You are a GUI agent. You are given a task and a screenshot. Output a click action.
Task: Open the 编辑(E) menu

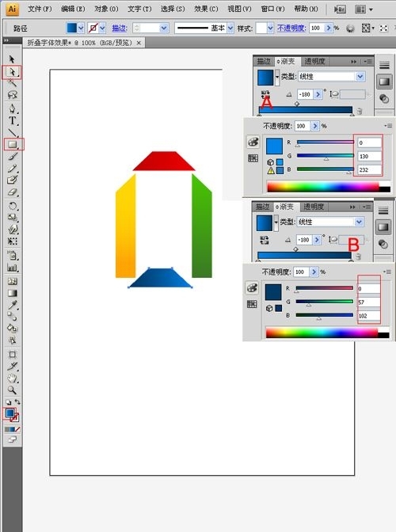point(73,9)
